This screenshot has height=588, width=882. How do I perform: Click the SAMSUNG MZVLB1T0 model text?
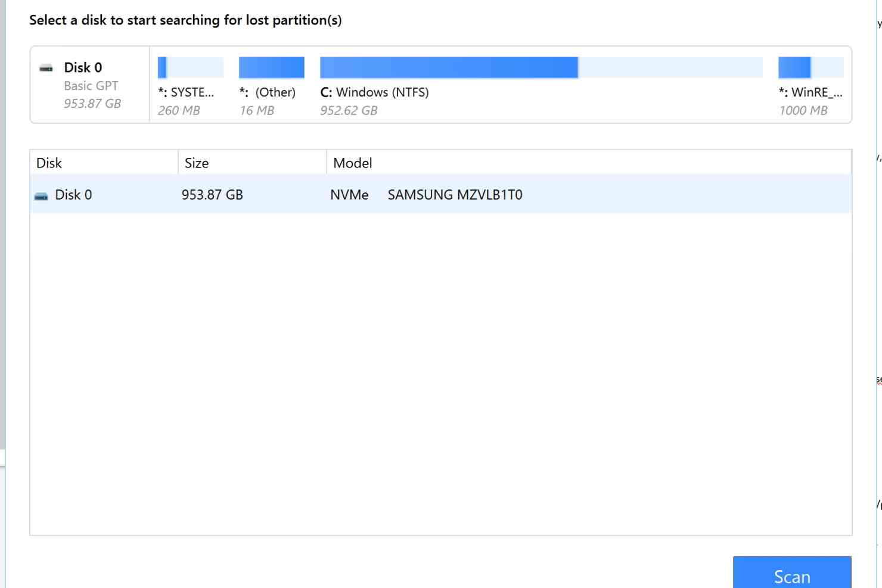(x=455, y=195)
